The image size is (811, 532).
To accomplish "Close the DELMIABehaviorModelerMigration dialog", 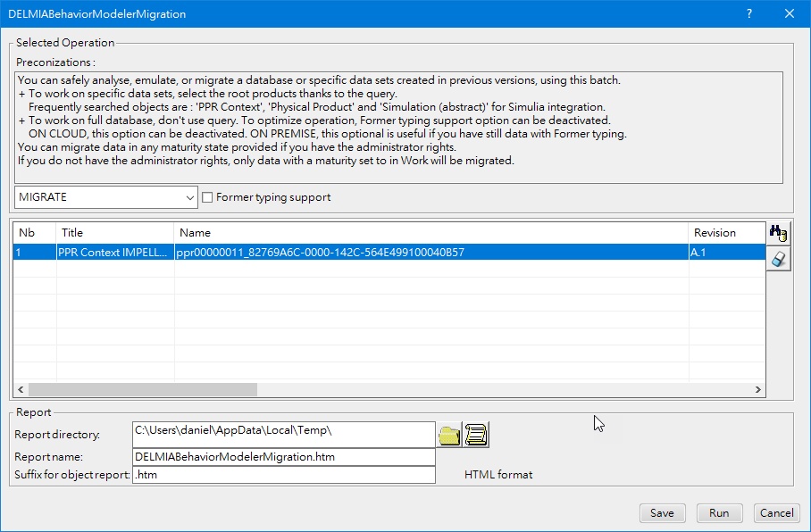I will click(790, 13).
